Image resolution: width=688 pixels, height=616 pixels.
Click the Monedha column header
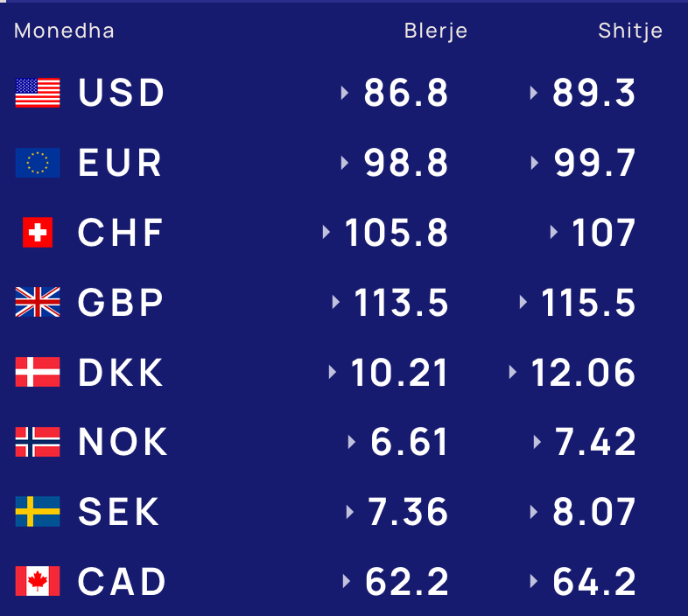click(x=64, y=31)
